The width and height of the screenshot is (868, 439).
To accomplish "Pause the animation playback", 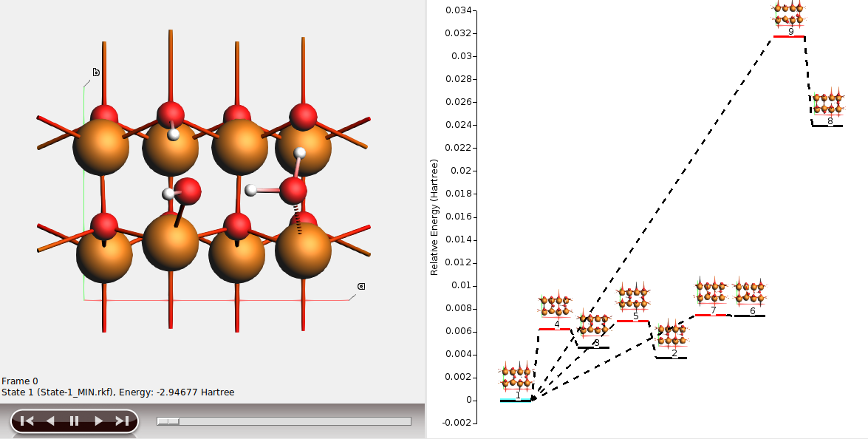I will click(74, 421).
